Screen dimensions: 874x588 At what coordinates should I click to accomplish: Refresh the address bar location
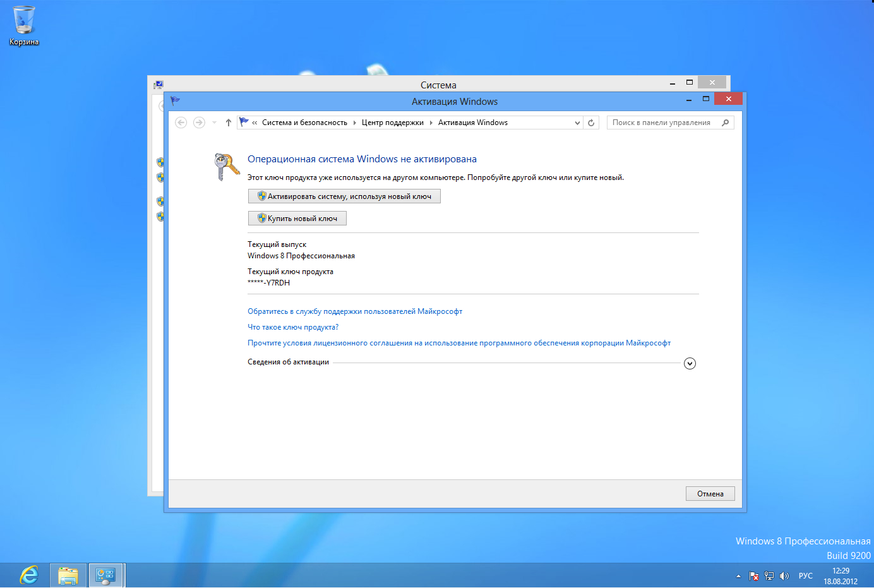[x=591, y=123]
